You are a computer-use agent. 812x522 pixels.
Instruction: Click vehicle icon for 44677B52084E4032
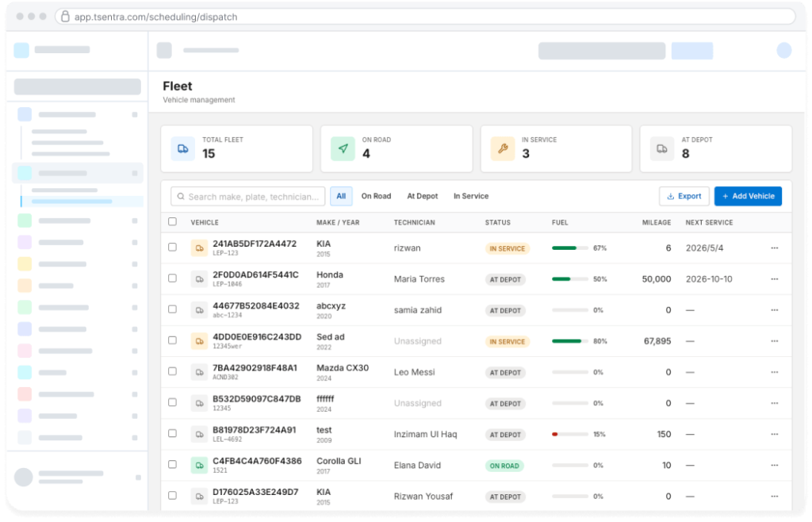click(199, 310)
